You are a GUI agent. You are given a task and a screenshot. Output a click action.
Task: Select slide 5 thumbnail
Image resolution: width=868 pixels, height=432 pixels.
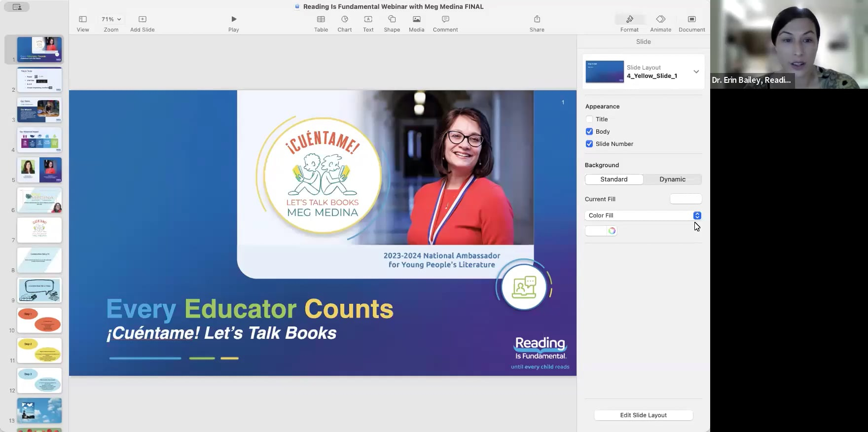point(39,170)
